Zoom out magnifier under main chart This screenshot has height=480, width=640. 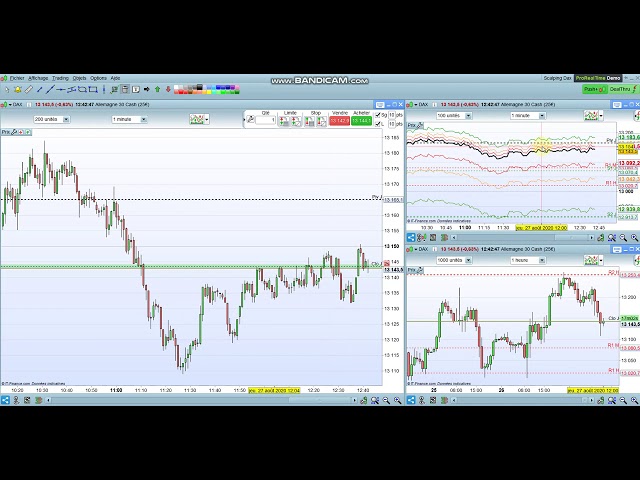pyautogui.click(x=386, y=400)
